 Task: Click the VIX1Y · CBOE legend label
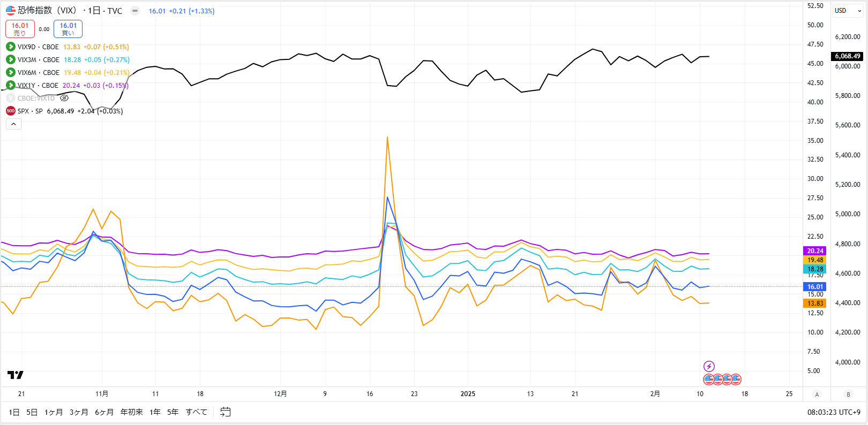click(x=38, y=86)
